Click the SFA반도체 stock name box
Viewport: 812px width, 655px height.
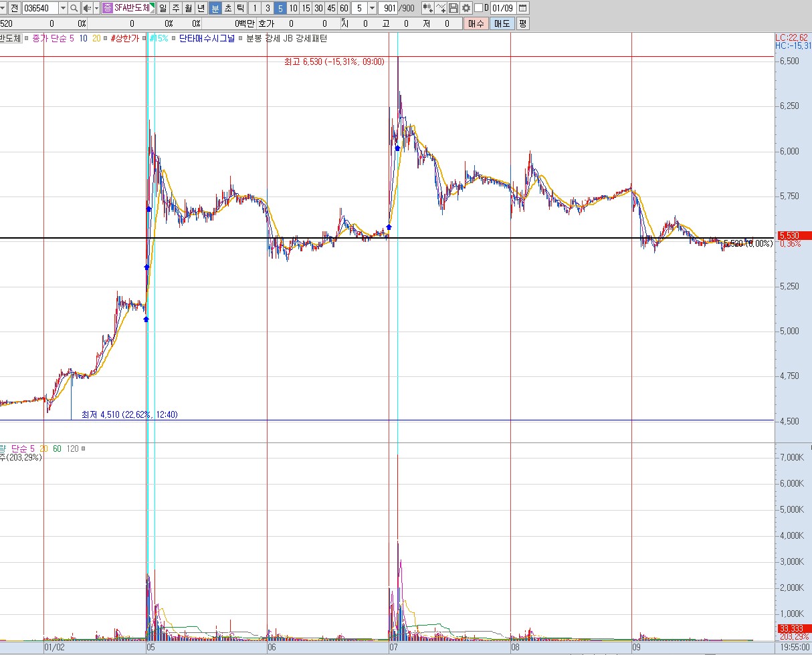(134, 8)
